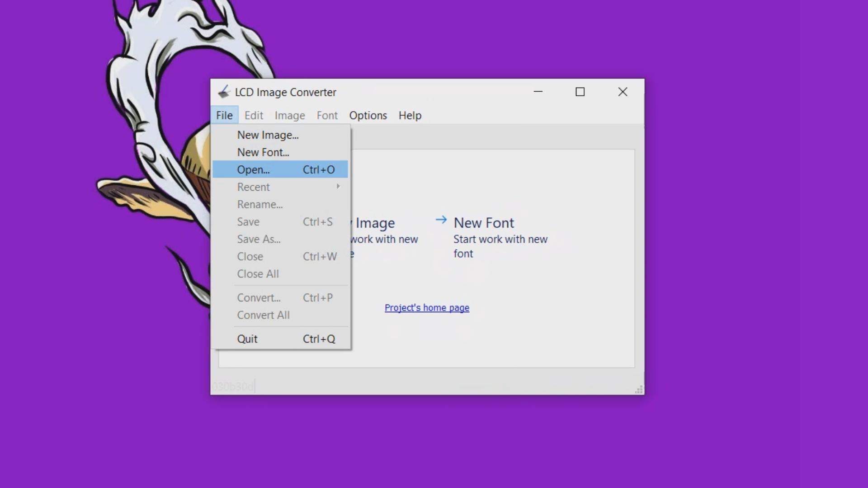Image resolution: width=868 pixels, height=488 pixels.
Task: Select Open... in the File menu
Action: (280, 169)
